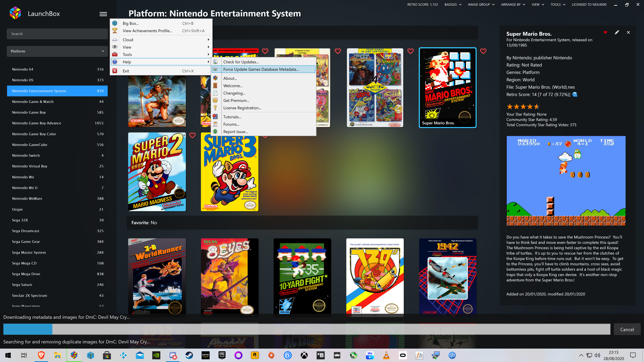Open Xbox app from taskbar
This screenshot has height=362, width=644.
tap(304, 355)
